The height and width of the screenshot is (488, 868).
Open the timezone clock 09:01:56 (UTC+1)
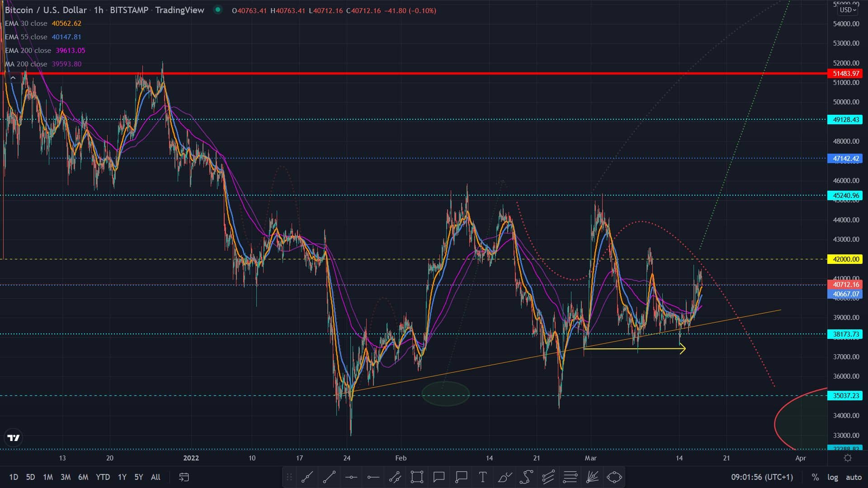(x=762, y=477)
